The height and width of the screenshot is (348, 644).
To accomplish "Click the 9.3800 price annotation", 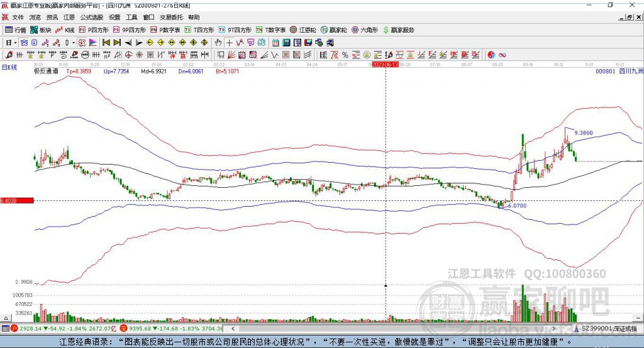I will click(x=584, y=133).
